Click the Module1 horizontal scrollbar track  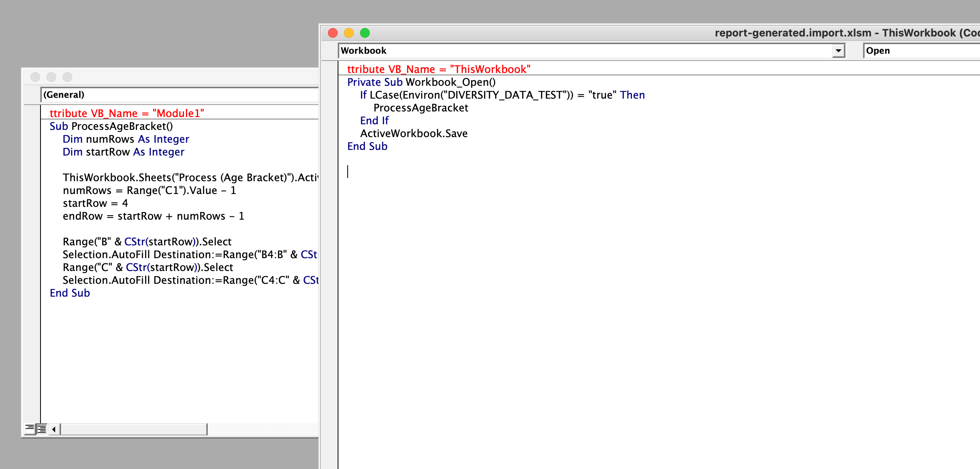coord(132,429)
